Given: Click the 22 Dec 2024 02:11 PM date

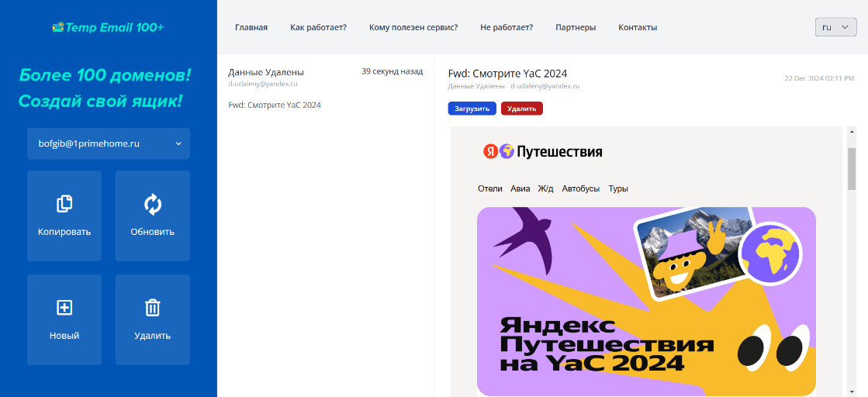Looking at the screenshot, I should 819,78.
